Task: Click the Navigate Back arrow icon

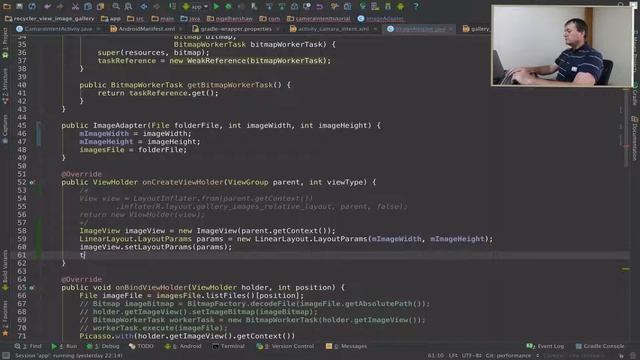Action: (144, 6)
